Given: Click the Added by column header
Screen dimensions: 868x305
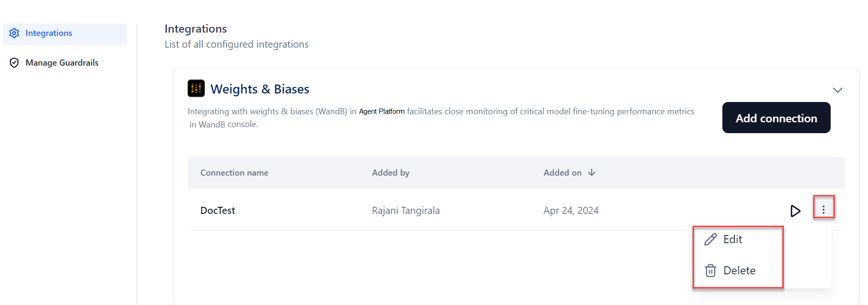Looking at the screenshot, I should (391, 173).
